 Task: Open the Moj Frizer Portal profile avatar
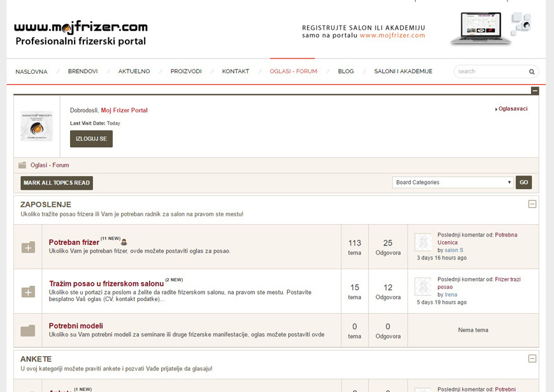pos(36,126)
